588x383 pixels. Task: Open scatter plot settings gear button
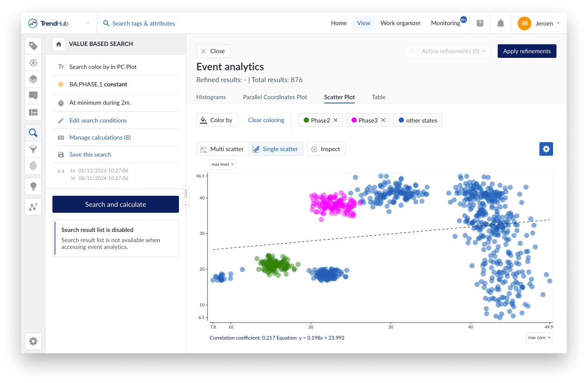(x=546, y=149)
